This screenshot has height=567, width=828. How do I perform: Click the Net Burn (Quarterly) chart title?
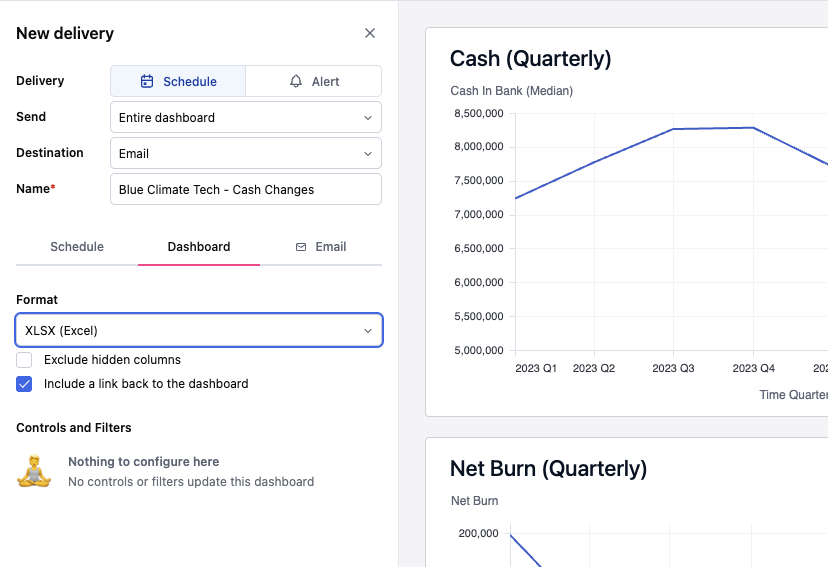(548, 468)
